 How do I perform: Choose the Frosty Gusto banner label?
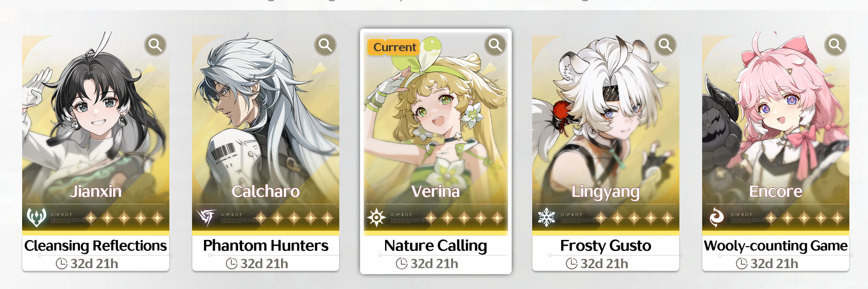(605, 246)
